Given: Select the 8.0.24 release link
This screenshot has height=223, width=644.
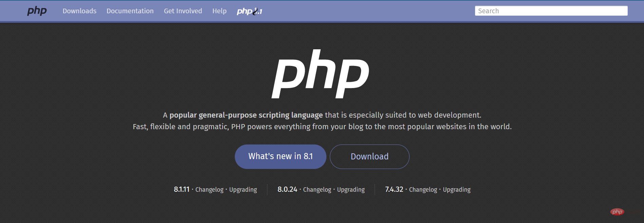Looking at the screenshot, I should click(x=287, y=189).
